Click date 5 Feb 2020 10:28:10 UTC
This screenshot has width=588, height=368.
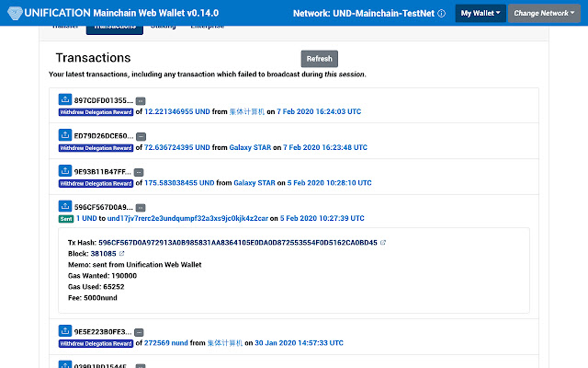(329, 183)
